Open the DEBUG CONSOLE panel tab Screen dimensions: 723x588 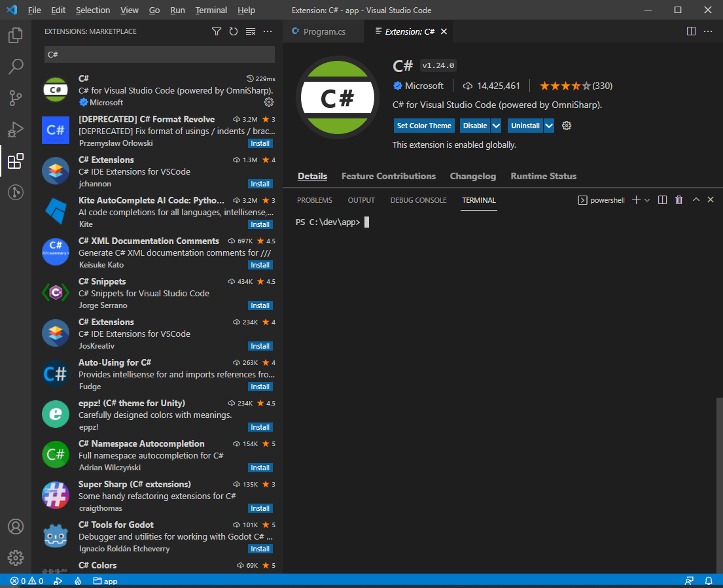[x=418, y=200]
